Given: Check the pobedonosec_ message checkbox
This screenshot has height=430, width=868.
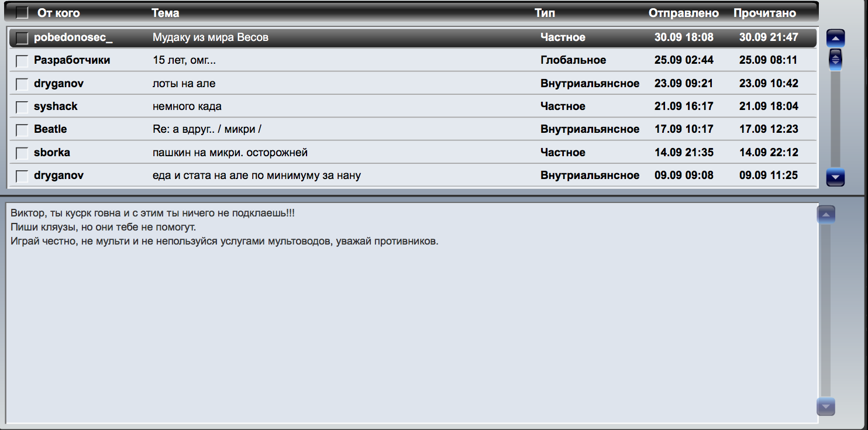Looking at the screenshot, I should (x=22, y=38).
